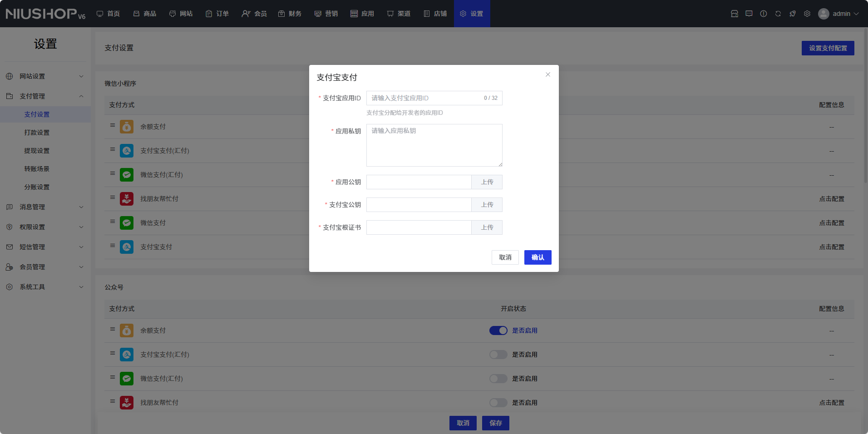Click the gear icon beside admin avatar
868x434 pixels.
click(807, 14)
